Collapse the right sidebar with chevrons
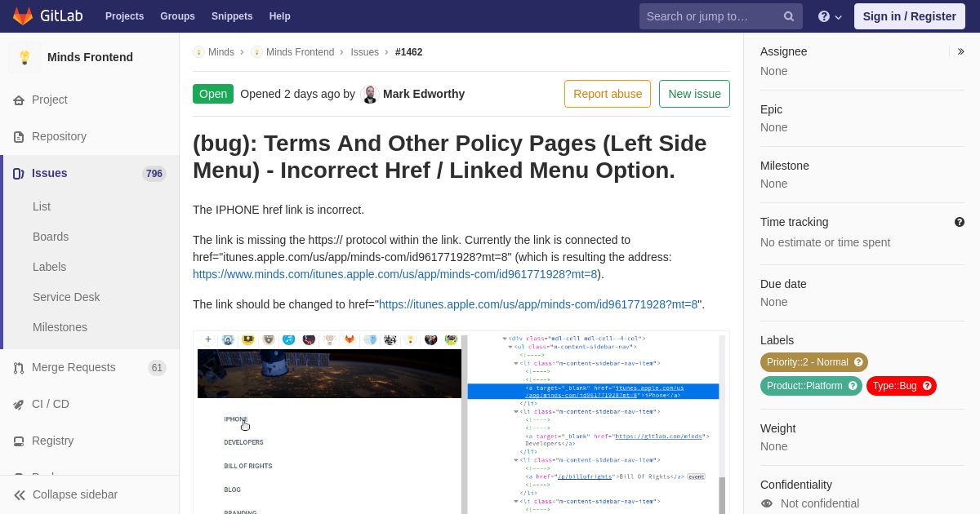 [x=961, y=51]
